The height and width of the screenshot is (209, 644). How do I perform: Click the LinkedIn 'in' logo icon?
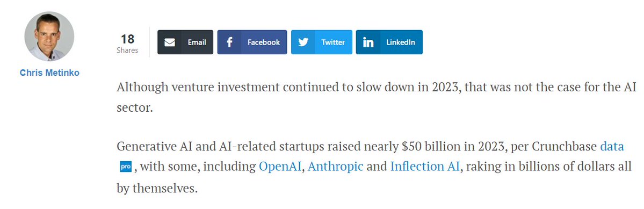[368, 42]
